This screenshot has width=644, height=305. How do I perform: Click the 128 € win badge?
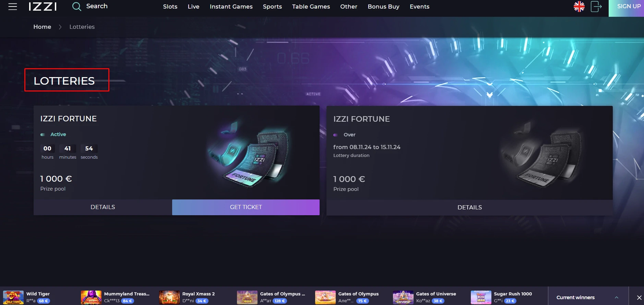279,301
